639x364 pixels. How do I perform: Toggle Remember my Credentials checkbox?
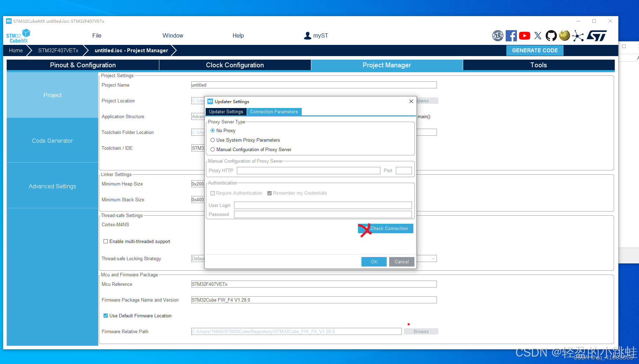click(x=269, y=193)
